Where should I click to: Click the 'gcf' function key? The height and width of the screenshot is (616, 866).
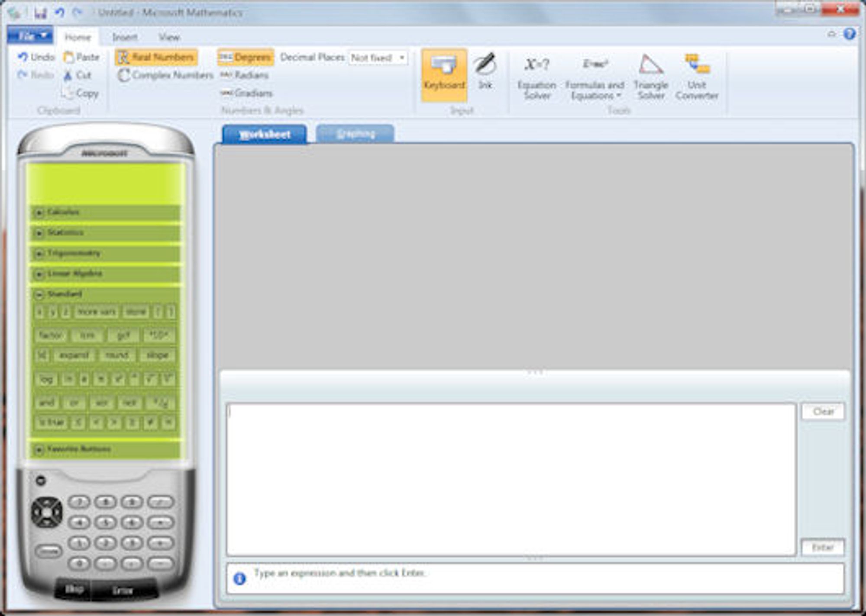[x=123, y=335]
